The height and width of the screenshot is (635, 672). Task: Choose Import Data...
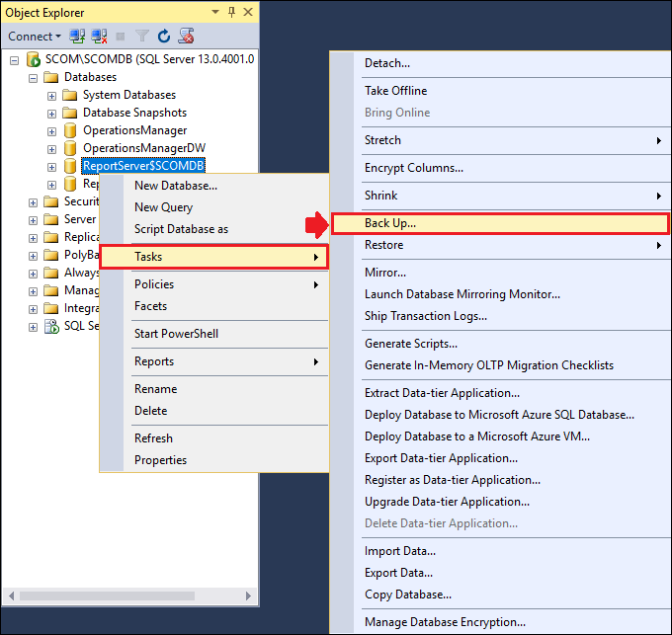click(x=500, y=551)
